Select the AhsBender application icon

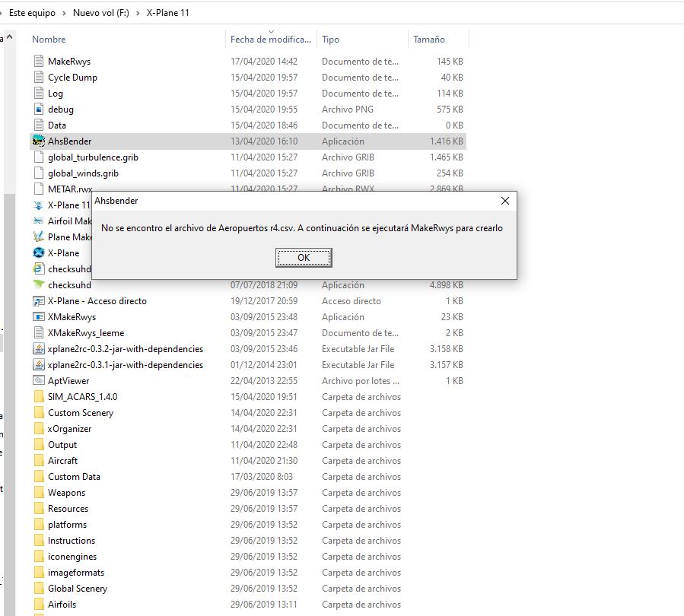coord(39,141)
